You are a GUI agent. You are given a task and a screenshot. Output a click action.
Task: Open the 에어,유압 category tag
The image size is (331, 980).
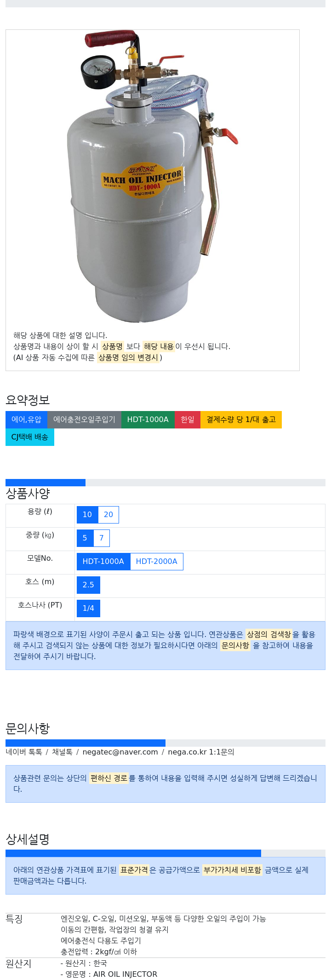pos(26,420)
